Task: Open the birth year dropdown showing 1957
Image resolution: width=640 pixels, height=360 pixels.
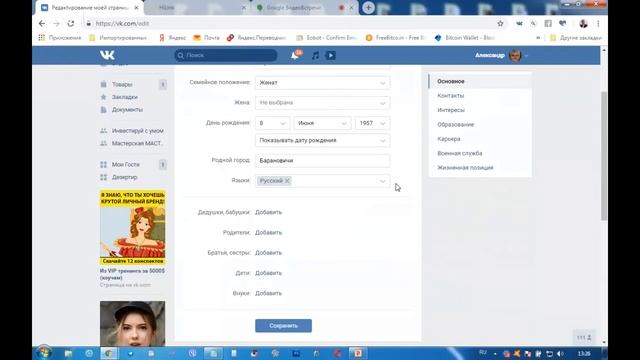Action: pos(372,123)
